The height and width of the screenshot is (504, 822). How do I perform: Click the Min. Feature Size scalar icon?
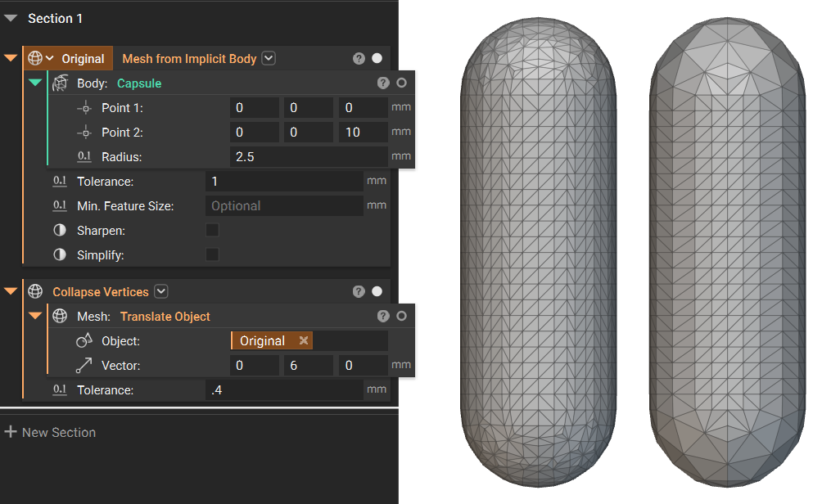60,206
